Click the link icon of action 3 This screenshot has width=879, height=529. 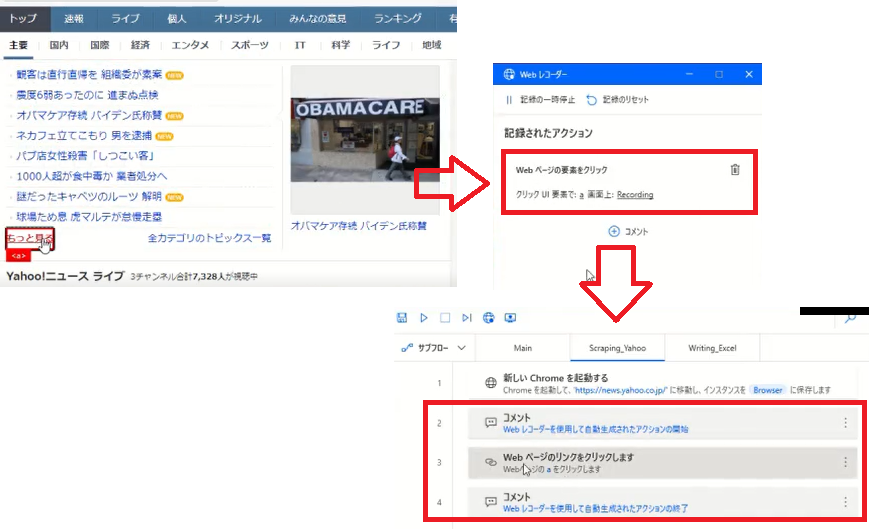click(x=491, y=462)
